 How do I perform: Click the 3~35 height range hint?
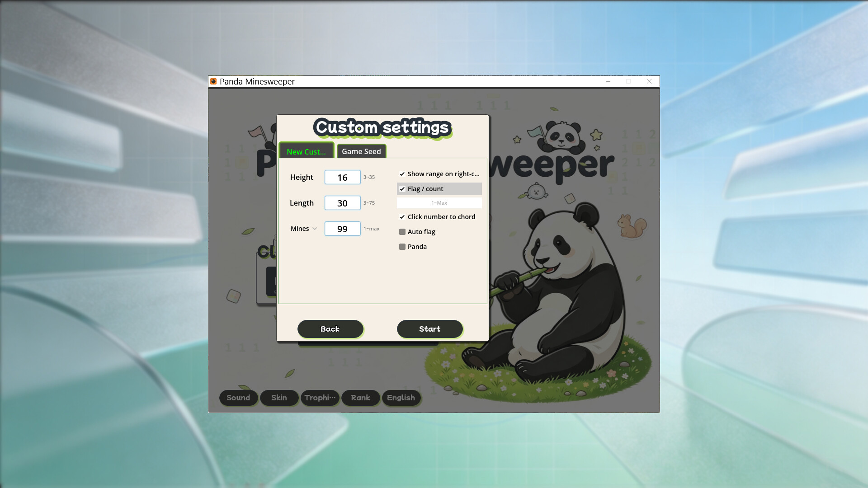click(x=369, y=177)
